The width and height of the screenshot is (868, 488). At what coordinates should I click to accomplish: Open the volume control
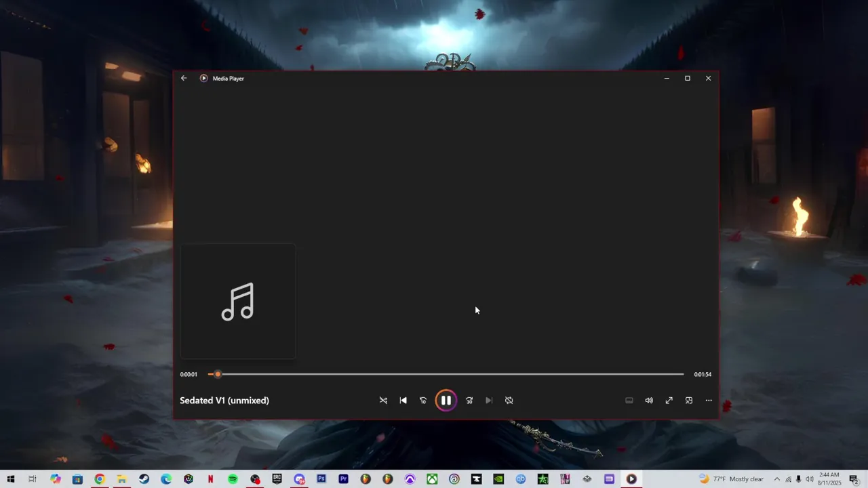(649, 401)
